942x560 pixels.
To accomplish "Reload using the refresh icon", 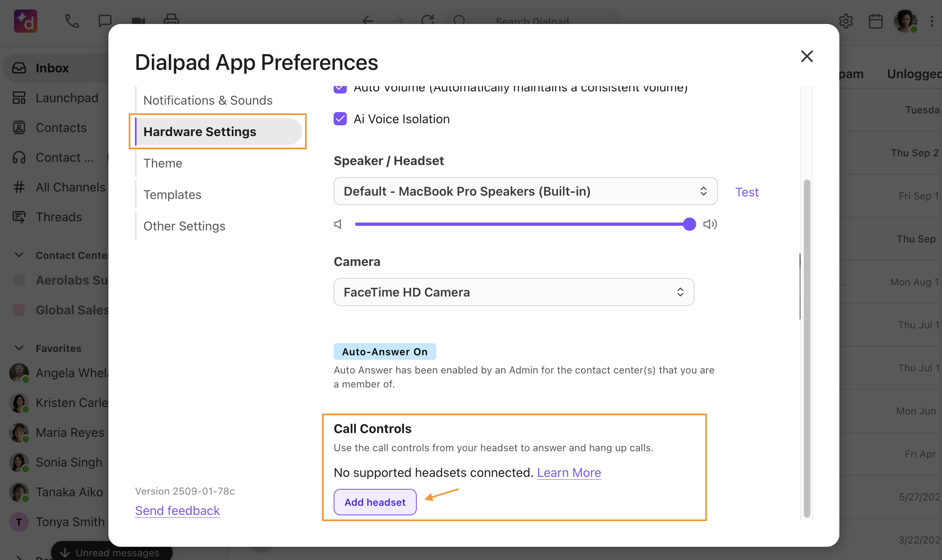I will [428, 20].
